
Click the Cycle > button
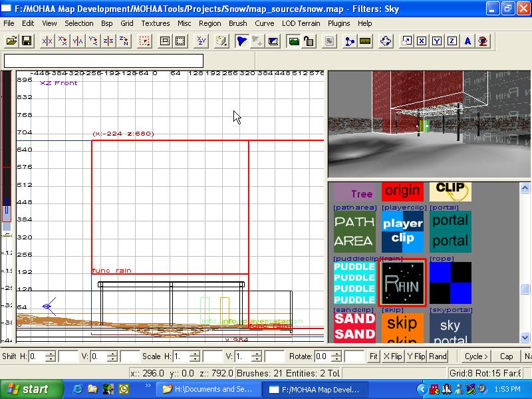click(x=476, y=356)
